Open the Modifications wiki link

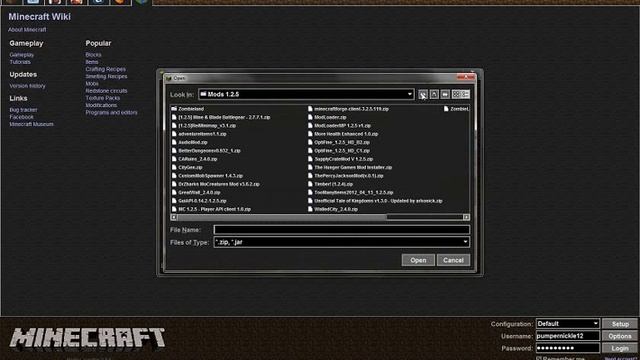click(x=101, y=105)
